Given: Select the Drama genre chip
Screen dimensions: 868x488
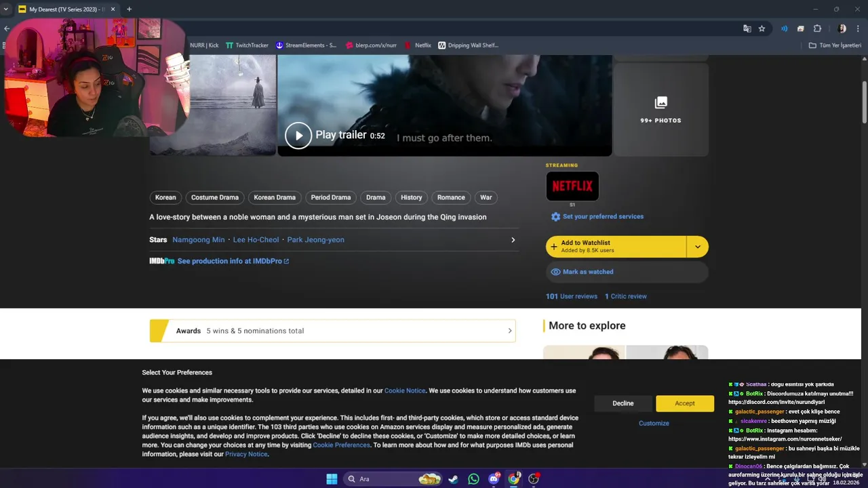Looking at the screenshot, I should pos(376,197).
